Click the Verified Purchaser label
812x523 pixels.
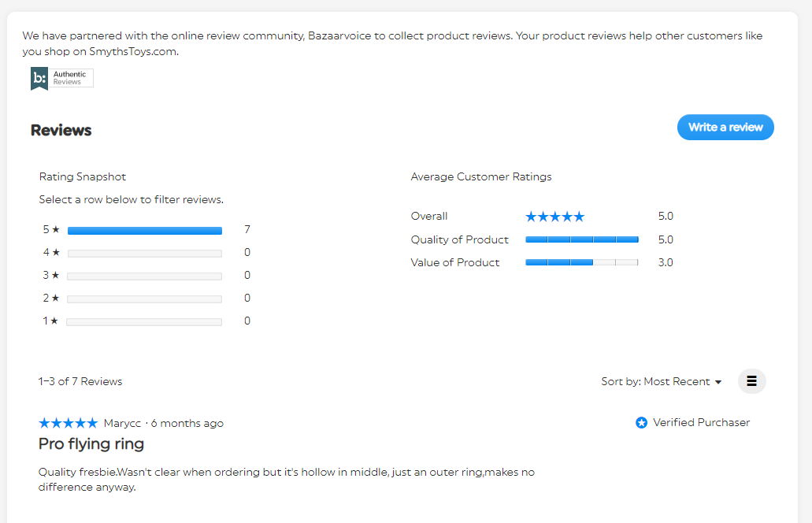701,423
